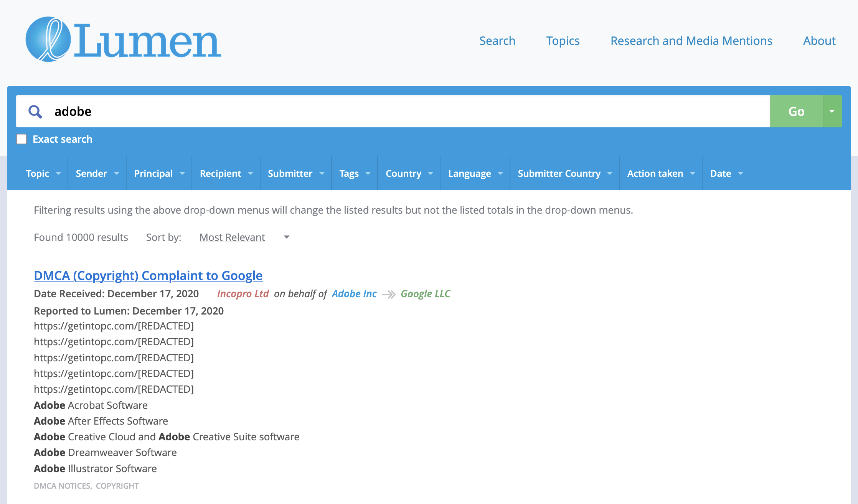Focus the search field containing adobe
Screen dimensions: 858x504
coord(393,111)
